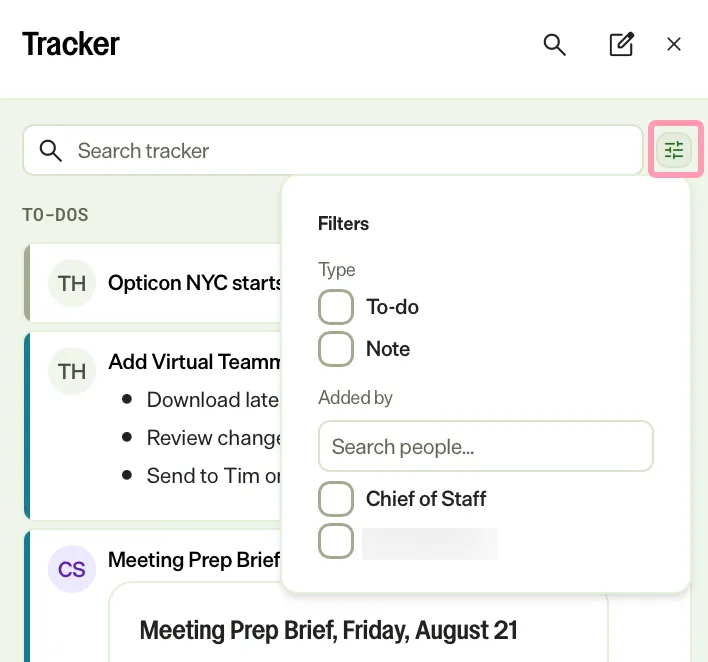
Task: Select the TO-DOS section heading
Action: tap(56, 215)
